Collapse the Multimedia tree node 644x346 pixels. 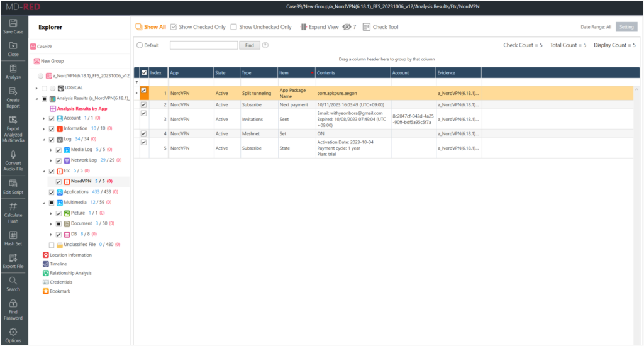pyautogui.click(x=44, y=203)
